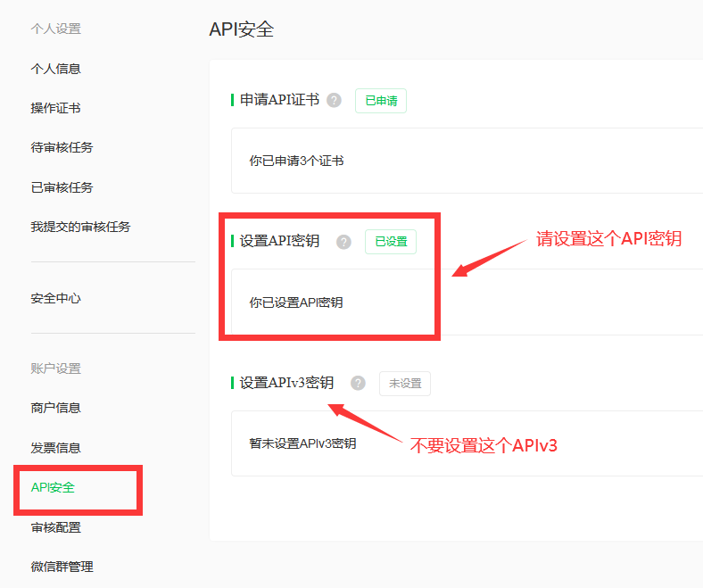Click the 暂未设置APIv3密钥 info panel

(x=464, y=443)
